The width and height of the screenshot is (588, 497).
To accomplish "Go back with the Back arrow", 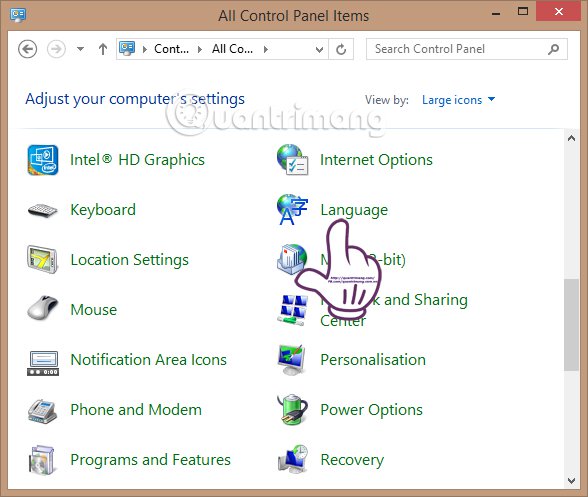I will click(27, 49).
